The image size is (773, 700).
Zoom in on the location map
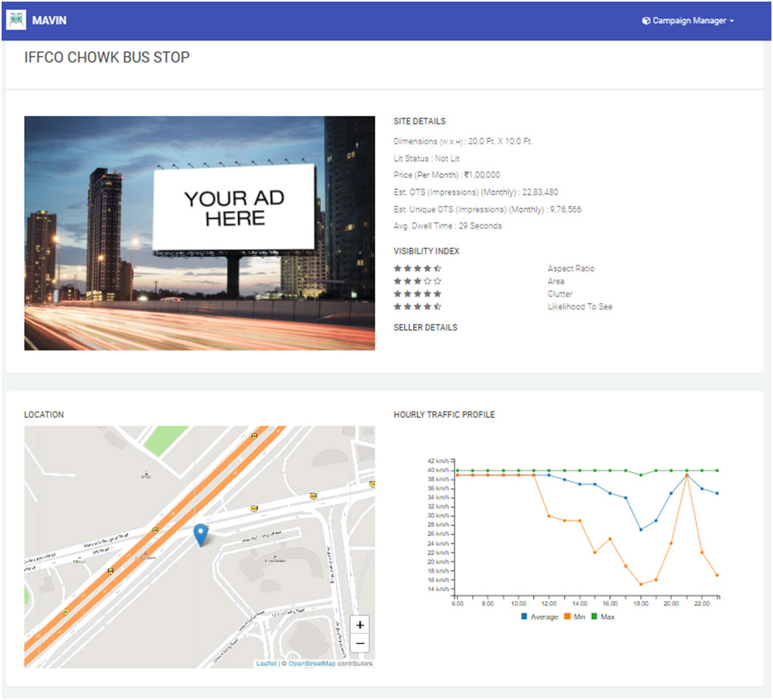[x=360, y=625]
